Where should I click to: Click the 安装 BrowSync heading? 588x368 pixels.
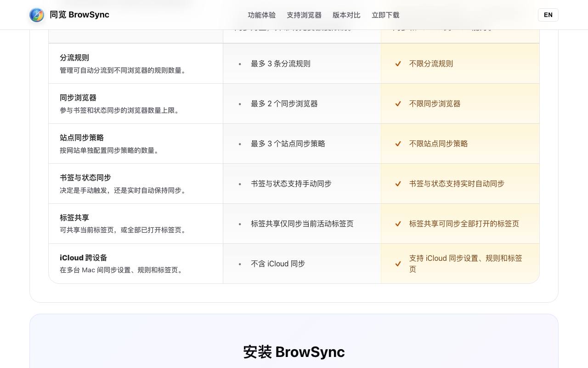[x=294, y=352]
